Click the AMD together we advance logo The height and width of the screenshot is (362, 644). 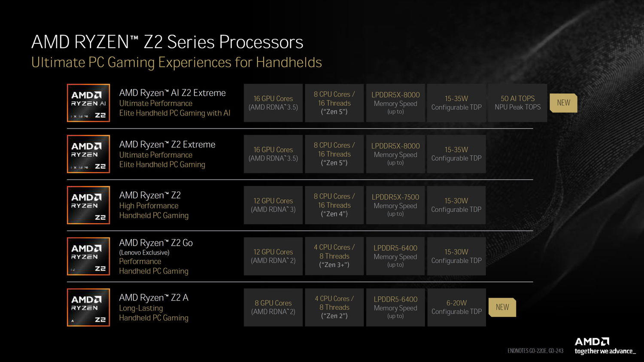[605, 346]
